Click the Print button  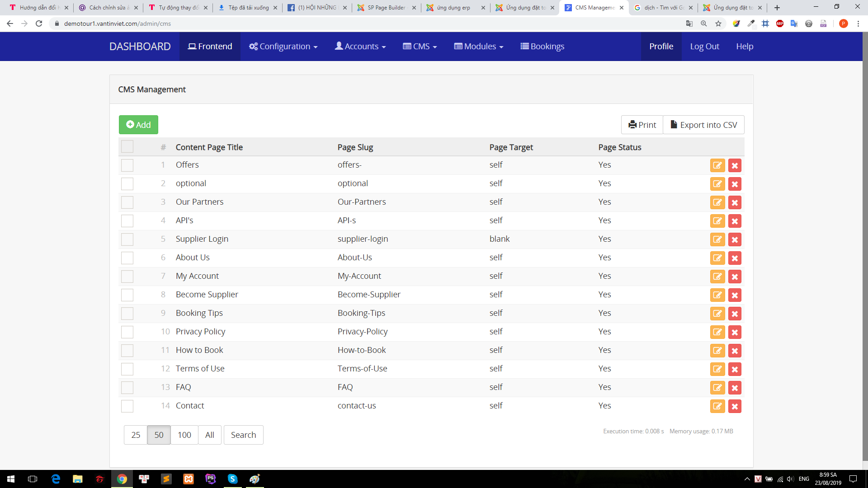[642, 125]
